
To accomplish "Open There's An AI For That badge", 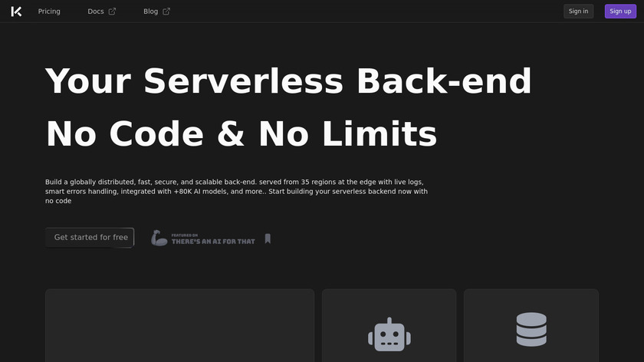I will (x=211, y=239).
